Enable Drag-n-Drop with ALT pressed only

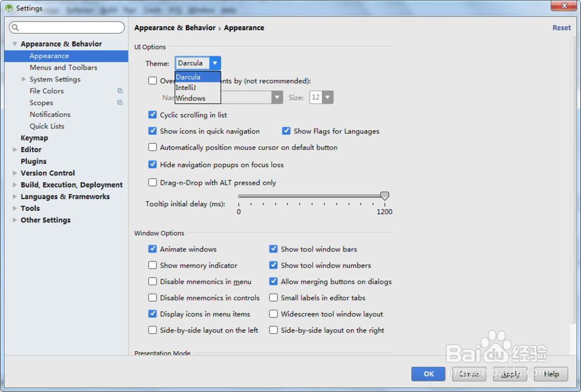[153, 182]
